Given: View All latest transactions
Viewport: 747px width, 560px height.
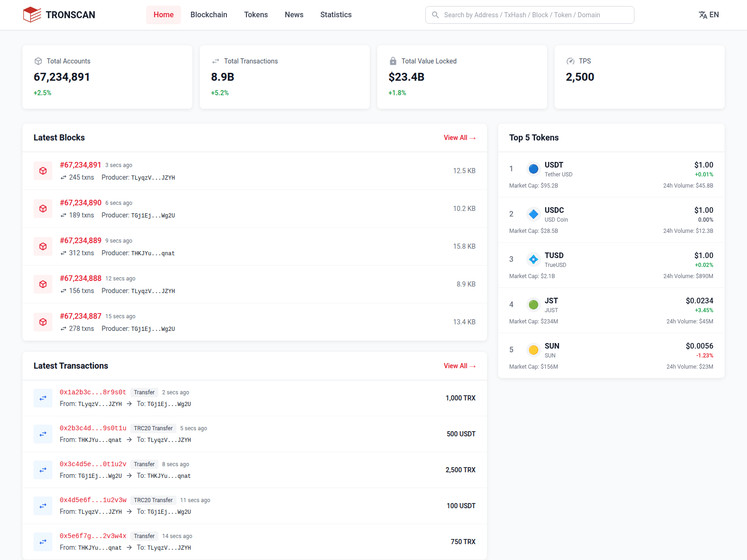Looking at the screenshot, I should 460,366.
